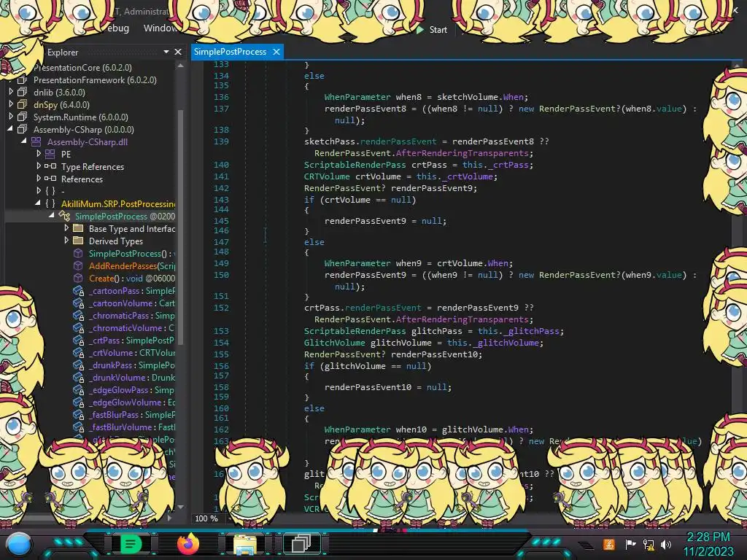747x560 pixels.
Task: Click the dnlib assembly icon
Action: 23,91
